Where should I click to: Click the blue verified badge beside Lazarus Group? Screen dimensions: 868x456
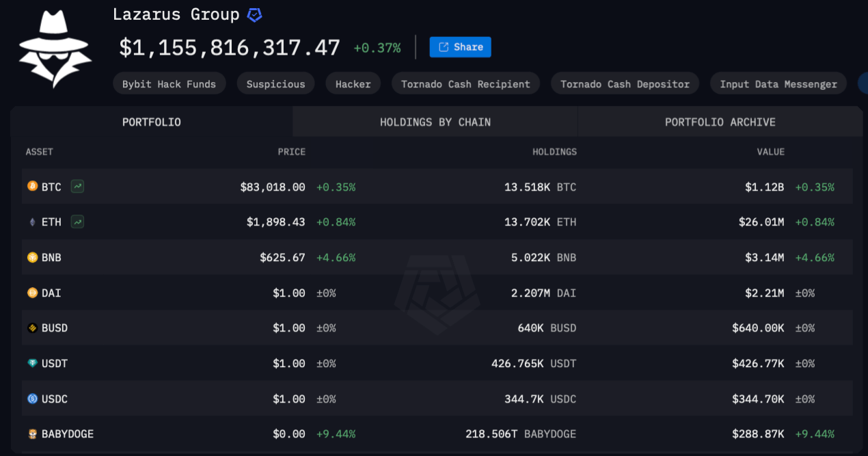pos(254,14)
